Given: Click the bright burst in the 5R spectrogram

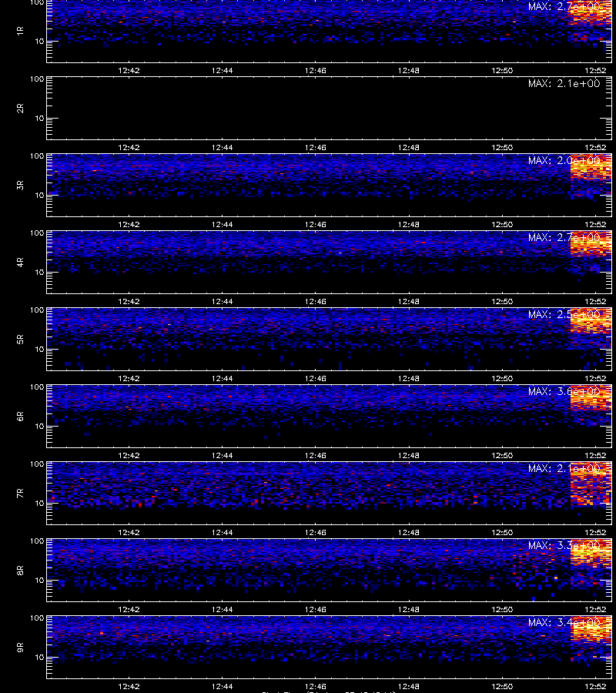Looking at the screenshot, I should coord(591,320).
